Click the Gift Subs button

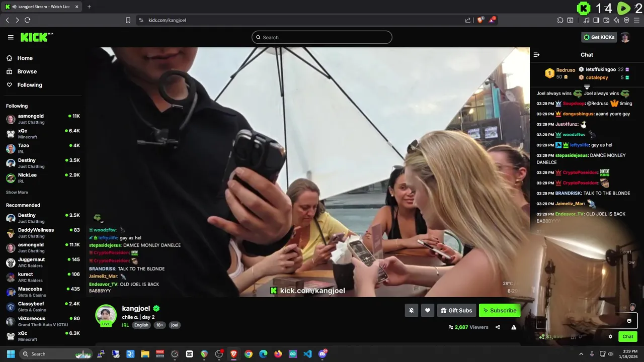coord(456,311)
